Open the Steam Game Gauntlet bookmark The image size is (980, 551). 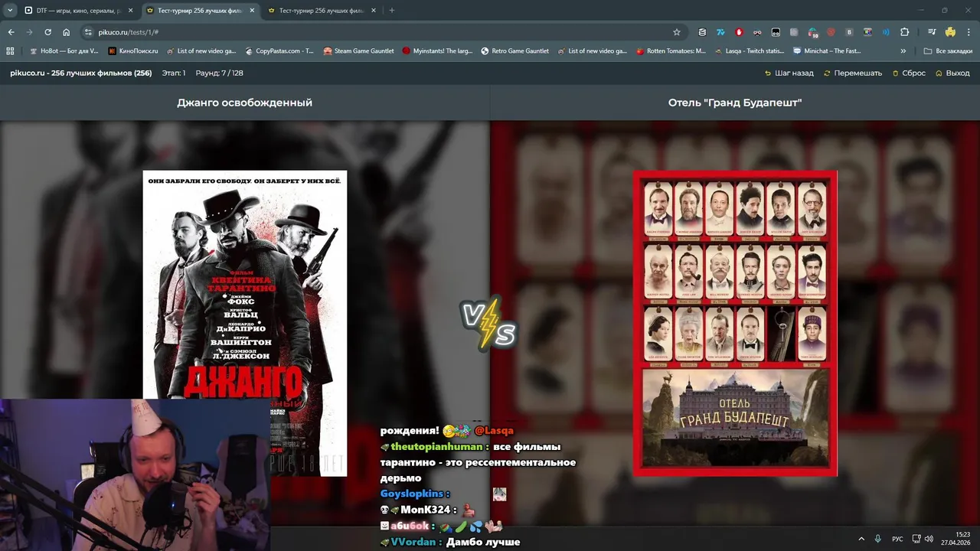358,51
